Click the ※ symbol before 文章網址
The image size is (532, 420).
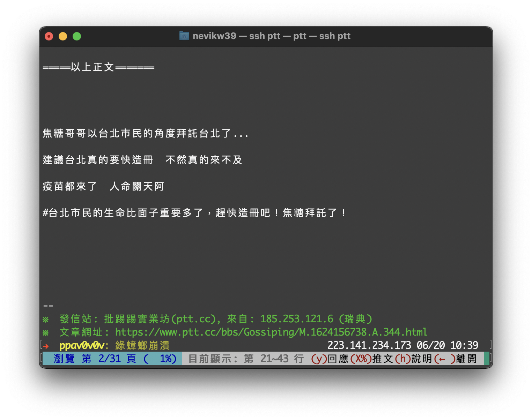pos(46,332)
